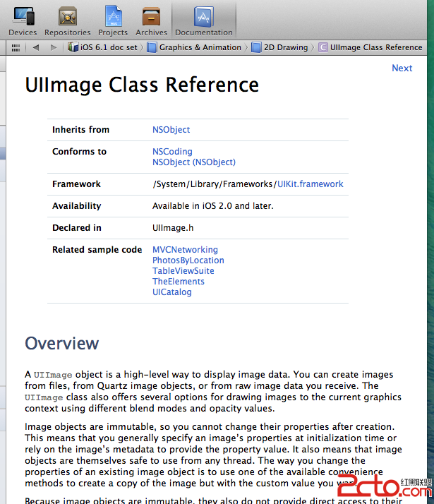Go forward with the right arrow
434x504 pixels.
coord(54,47)
